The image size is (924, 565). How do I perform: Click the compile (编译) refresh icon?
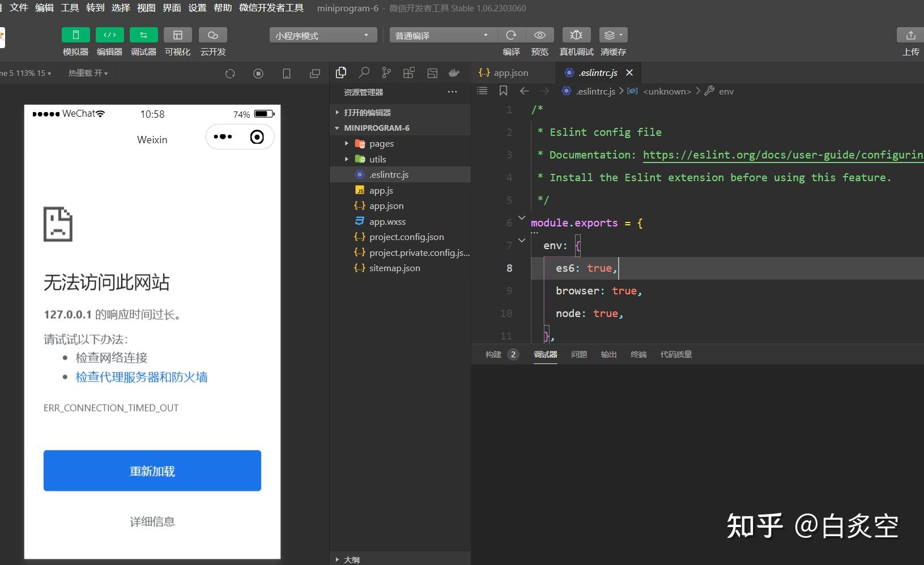(x=511, y=35)
